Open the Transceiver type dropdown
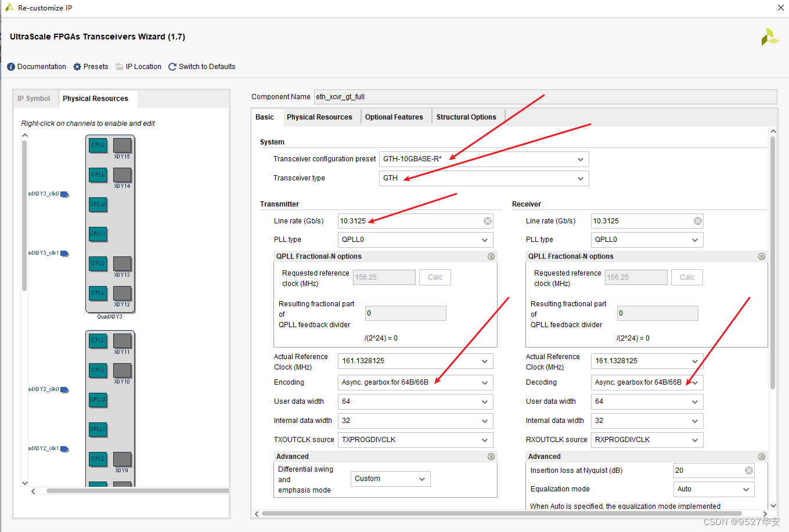The width and height of the screenshot is (789, 532). 484,178
